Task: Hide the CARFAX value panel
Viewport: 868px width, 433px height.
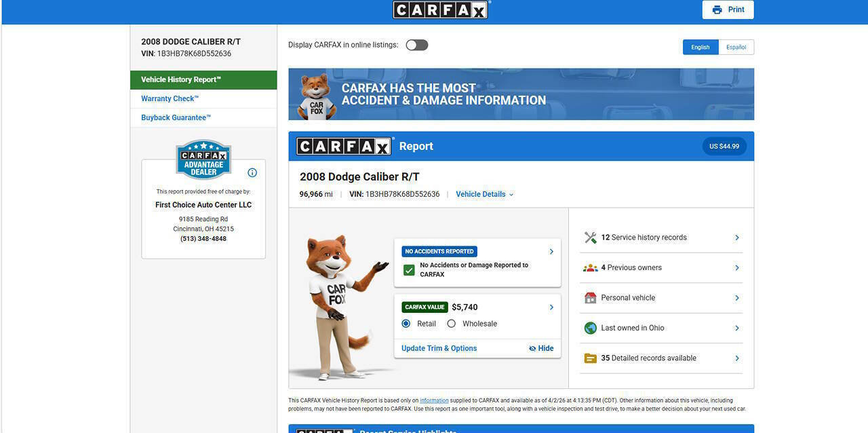Action: click(541, 348)
